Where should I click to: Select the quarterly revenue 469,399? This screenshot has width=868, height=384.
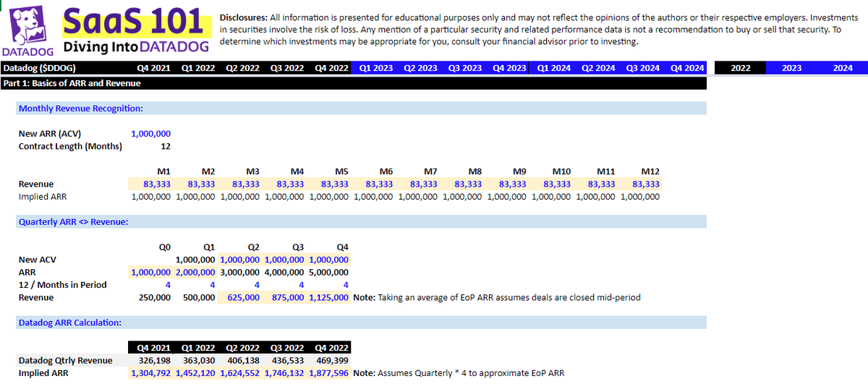[333, 360]
